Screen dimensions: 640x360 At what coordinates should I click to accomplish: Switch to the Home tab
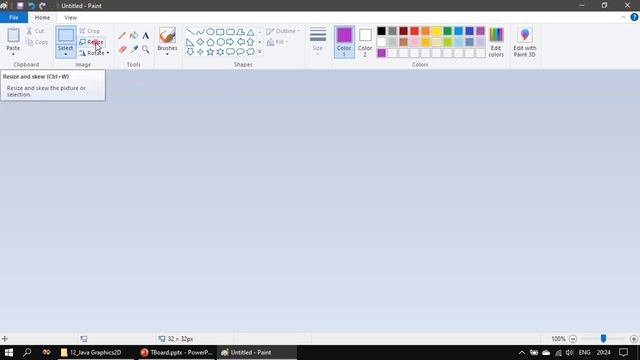pyautogui.click(x=42, y=18)
